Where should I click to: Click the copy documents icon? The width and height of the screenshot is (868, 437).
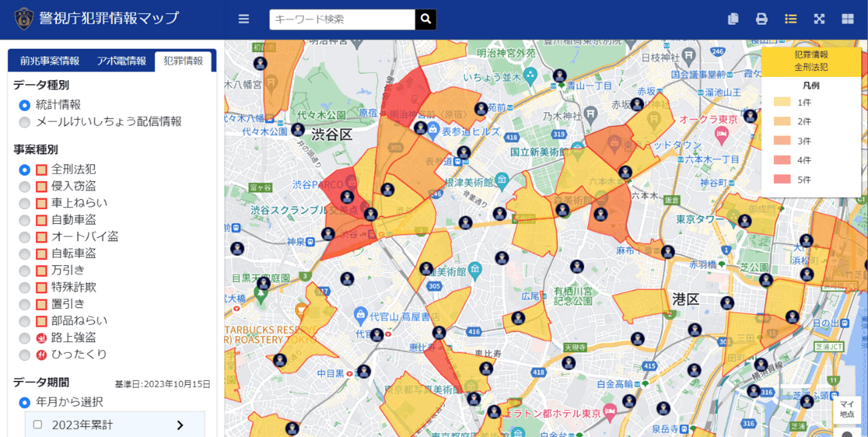[x=733, y=19]
